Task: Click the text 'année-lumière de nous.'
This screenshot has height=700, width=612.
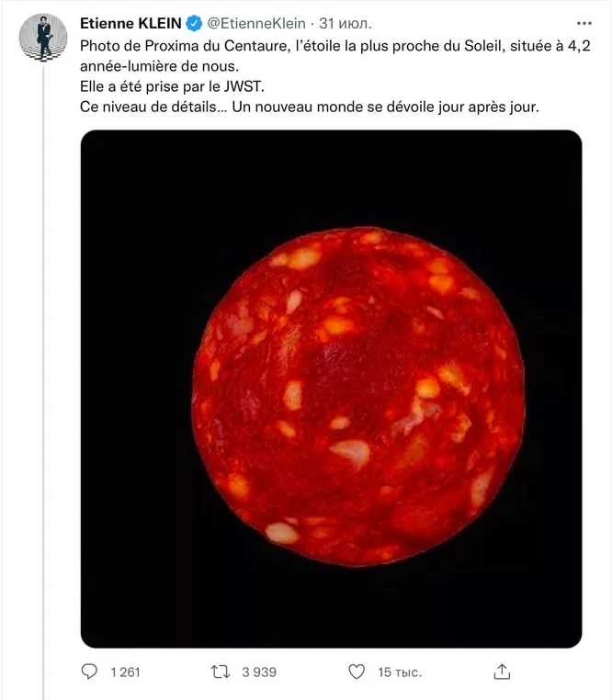Action: (x=160, y=66)
